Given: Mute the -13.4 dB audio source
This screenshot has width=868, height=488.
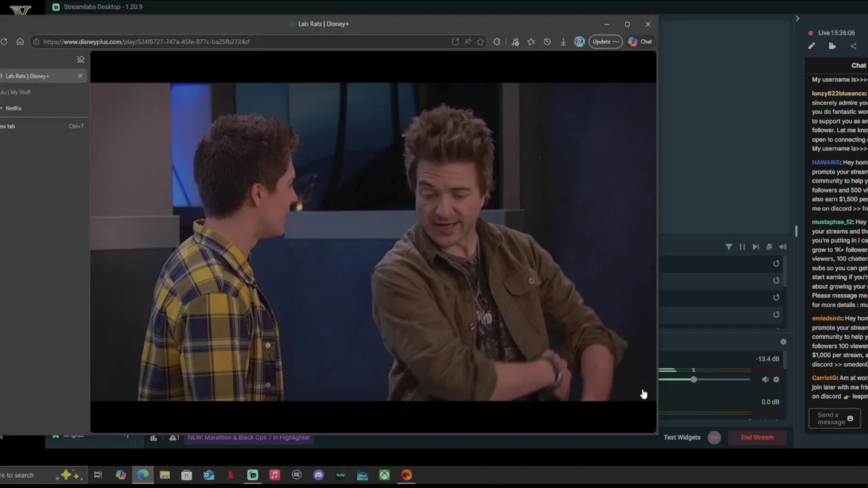Looking at the screenshot, I should (765, 380).
